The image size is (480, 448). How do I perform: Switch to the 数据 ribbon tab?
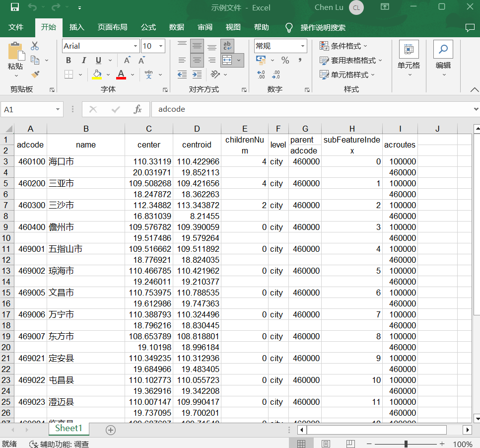tap(177, 27)
